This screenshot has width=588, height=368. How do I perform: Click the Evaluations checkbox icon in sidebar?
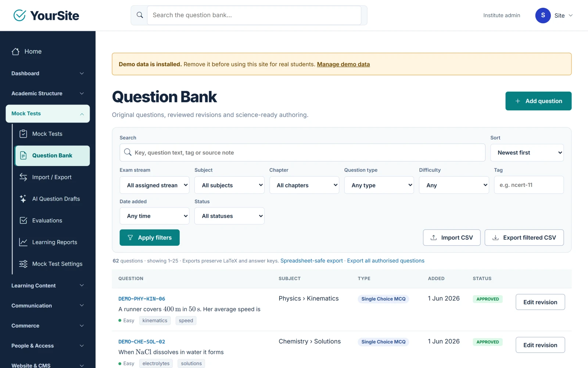pos(23,220)
